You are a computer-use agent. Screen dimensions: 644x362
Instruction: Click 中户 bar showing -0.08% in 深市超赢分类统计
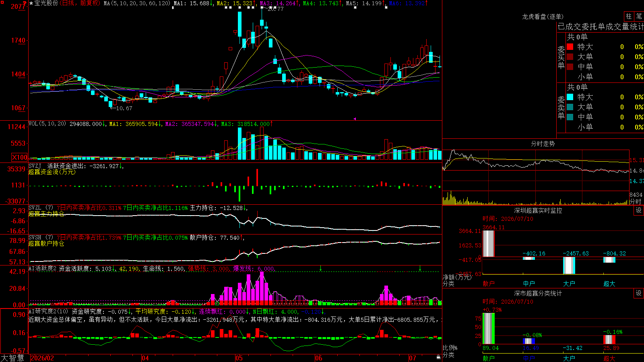529,341
